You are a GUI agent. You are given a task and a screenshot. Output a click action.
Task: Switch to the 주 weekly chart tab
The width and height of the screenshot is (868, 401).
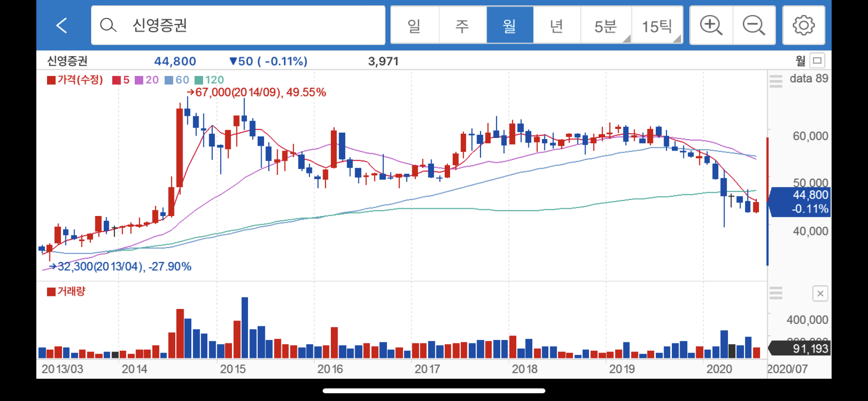pos(462,25)
